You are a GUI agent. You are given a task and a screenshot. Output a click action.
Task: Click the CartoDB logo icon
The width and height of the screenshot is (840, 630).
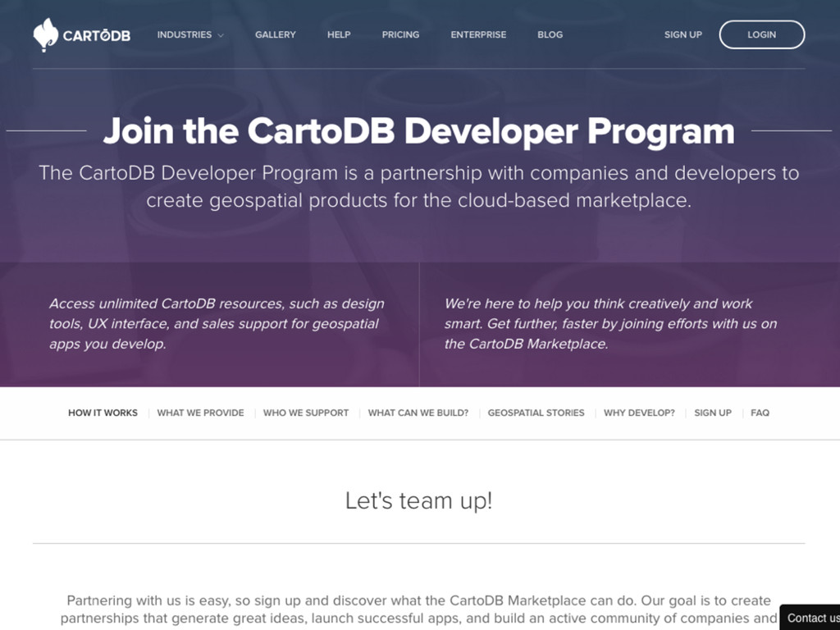coord(46,34)
